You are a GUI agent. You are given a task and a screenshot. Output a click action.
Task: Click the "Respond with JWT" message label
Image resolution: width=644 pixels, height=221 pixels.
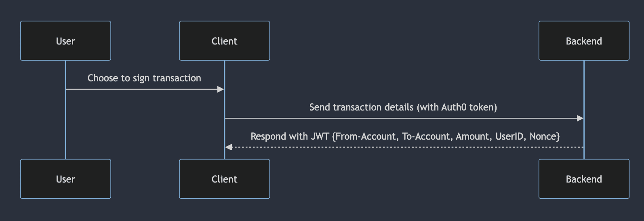tap(405, 136)
